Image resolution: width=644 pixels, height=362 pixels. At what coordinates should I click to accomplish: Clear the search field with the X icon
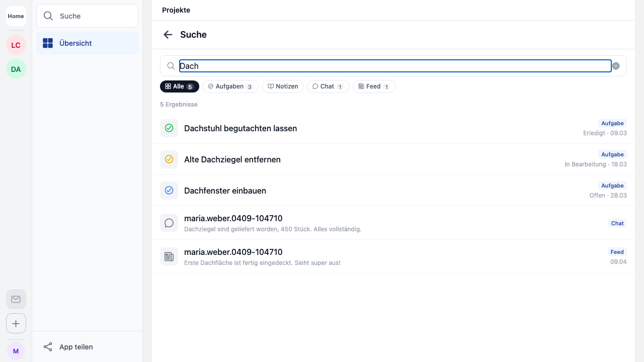pyautogui.click(x=616, y=66)
